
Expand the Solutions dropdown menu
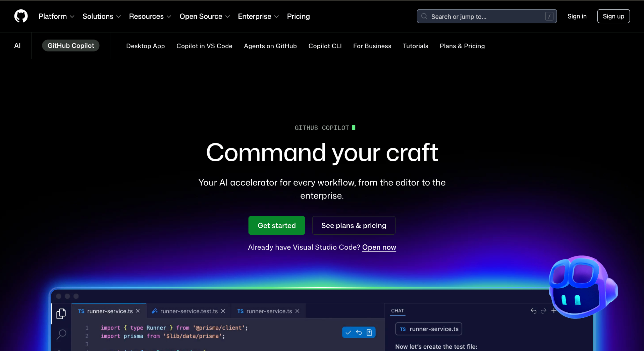pyautogui.click(x=102, y=16)
